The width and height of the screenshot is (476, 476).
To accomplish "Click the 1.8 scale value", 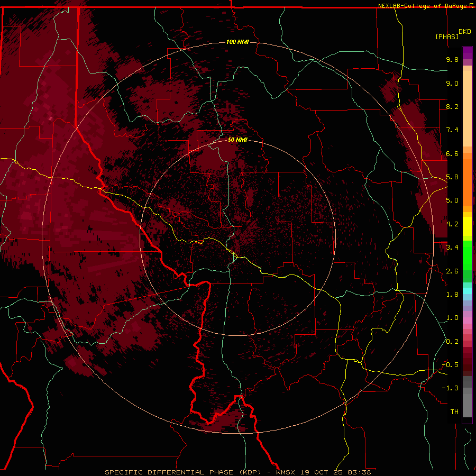I will point(452,295).
